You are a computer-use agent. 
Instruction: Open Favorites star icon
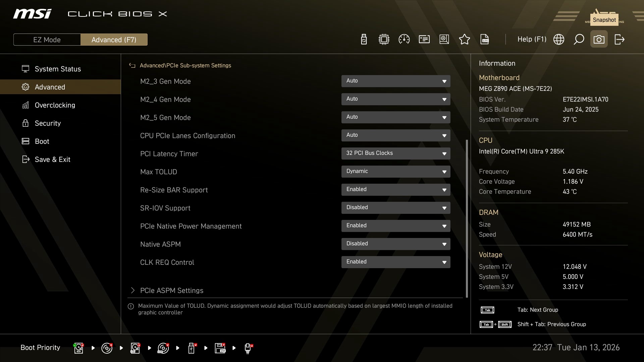pyautogui.click(x=464, y=40)
